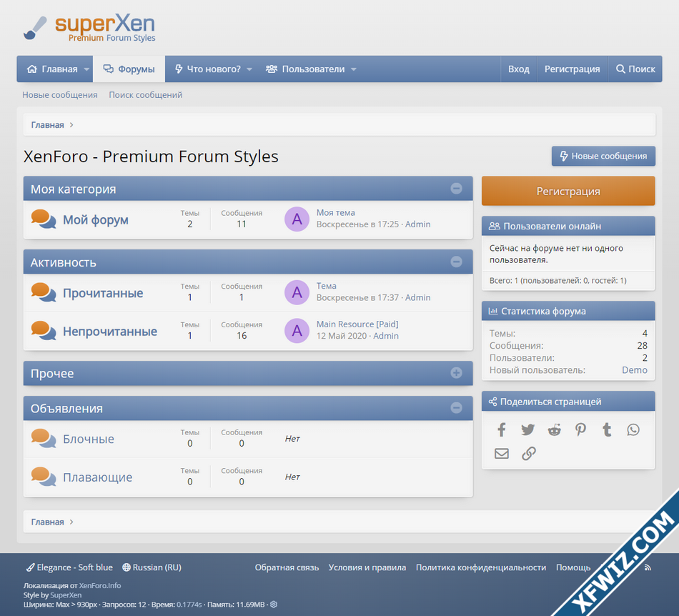The height and width of the screenshot is (616, 679).
Task: Click the Прочитанные forum bubble icon
Action: pos(44,292)
